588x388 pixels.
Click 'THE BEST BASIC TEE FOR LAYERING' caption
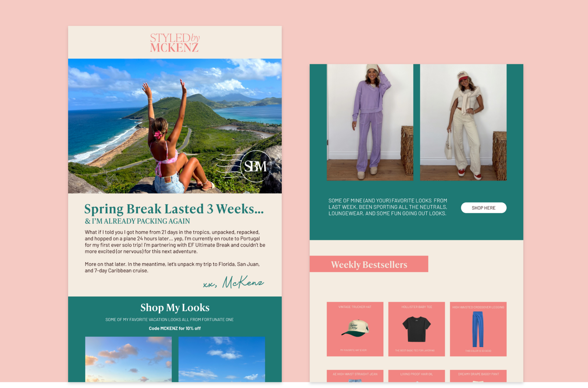[x=415, y=351]
